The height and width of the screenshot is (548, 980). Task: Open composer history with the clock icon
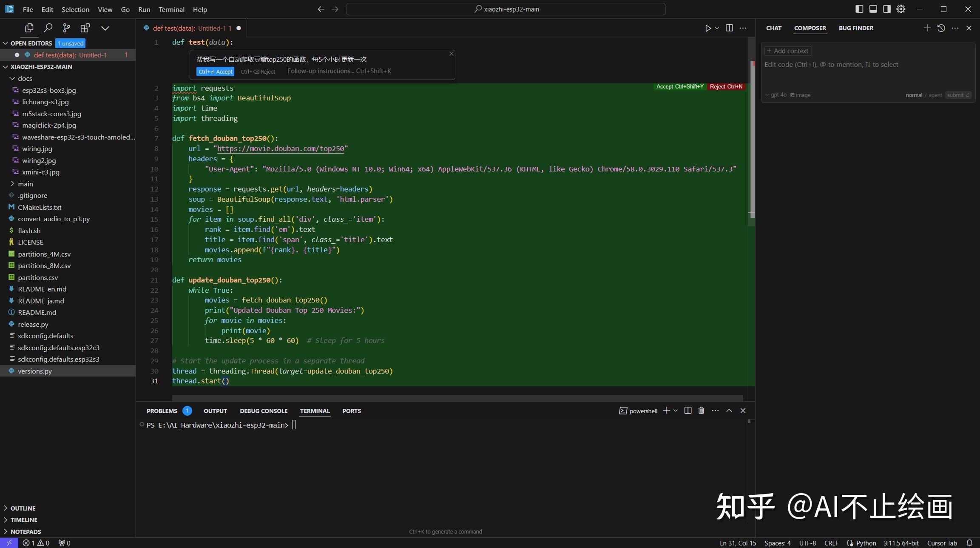click(941, 28)
